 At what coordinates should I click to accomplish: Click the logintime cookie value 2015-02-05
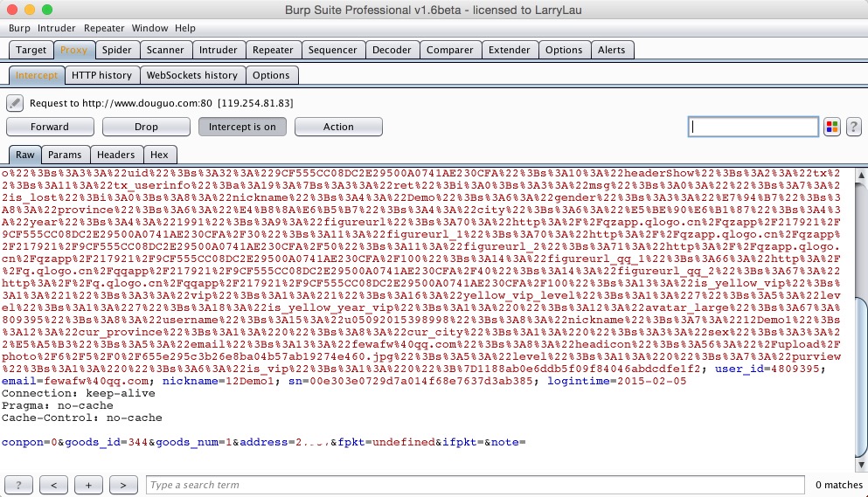(651, 381)
